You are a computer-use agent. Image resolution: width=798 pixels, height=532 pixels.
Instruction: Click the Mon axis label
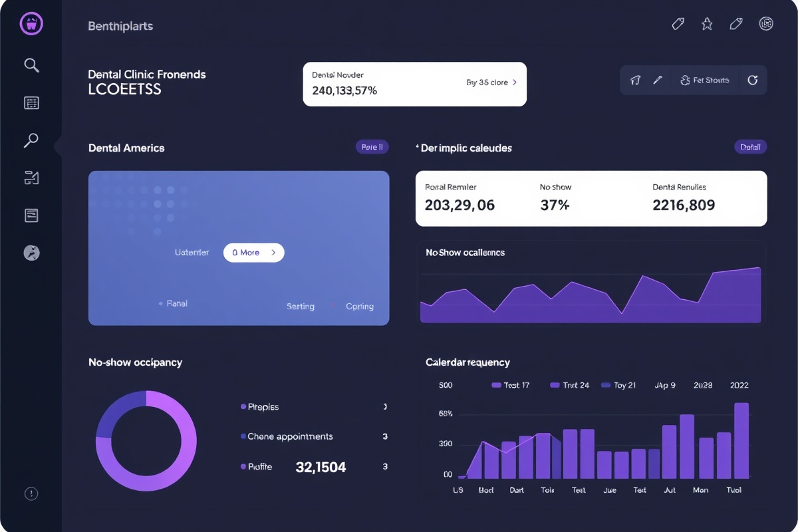(700, 490)
